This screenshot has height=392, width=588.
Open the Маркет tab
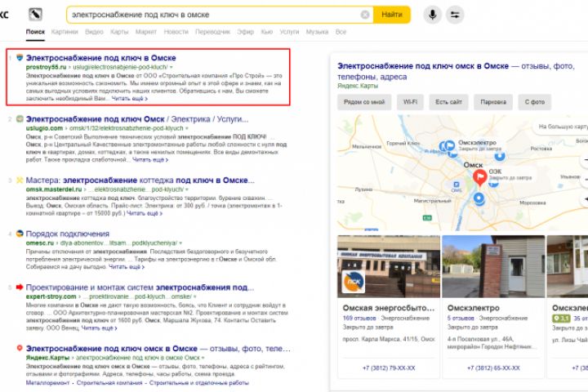[146, 32]
